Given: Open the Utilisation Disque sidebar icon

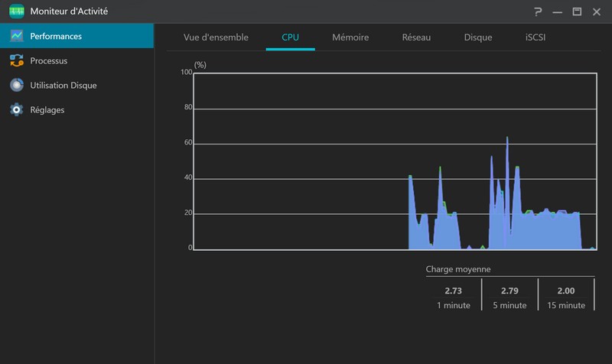Looking at the screenshot, I should 16,85.
